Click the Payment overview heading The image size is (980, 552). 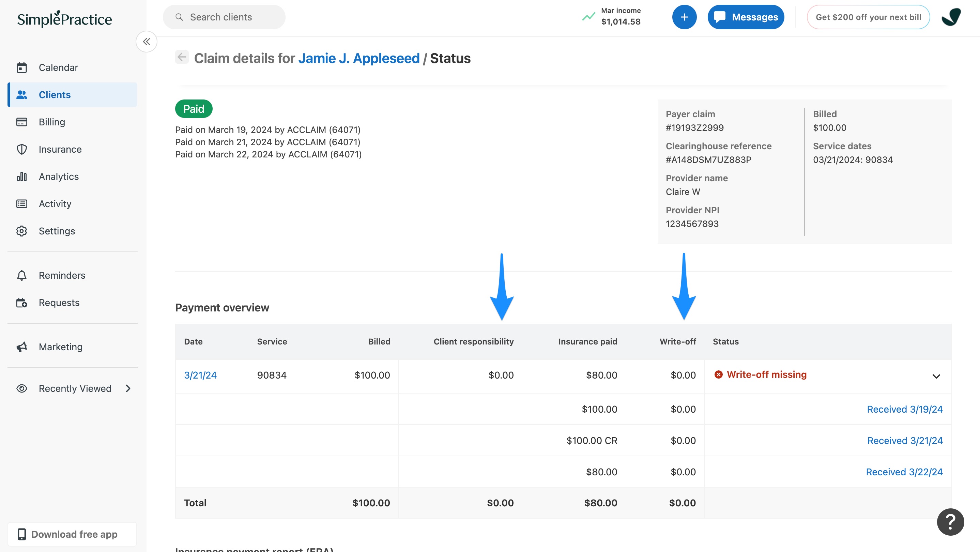point(222,307)
